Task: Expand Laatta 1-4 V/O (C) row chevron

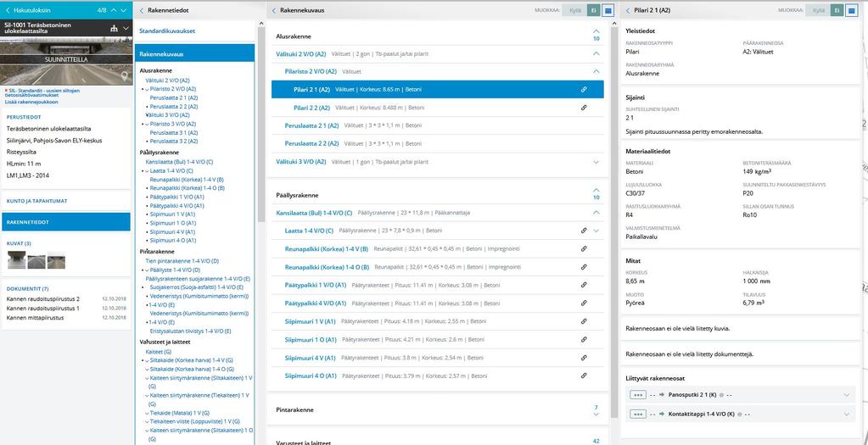Action: pyautogui.click(x=596, y=231)
